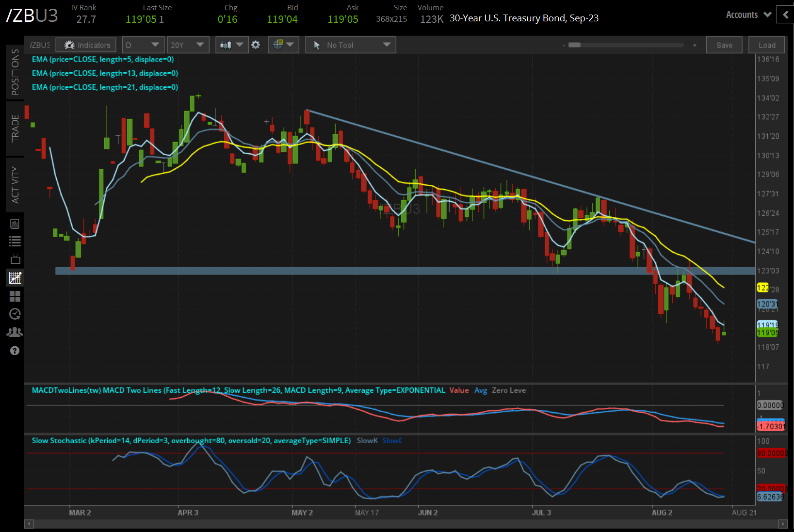Open the No Tool drawing dropdown
Viewport: 794px width, 532px height.
coord(351,45)
